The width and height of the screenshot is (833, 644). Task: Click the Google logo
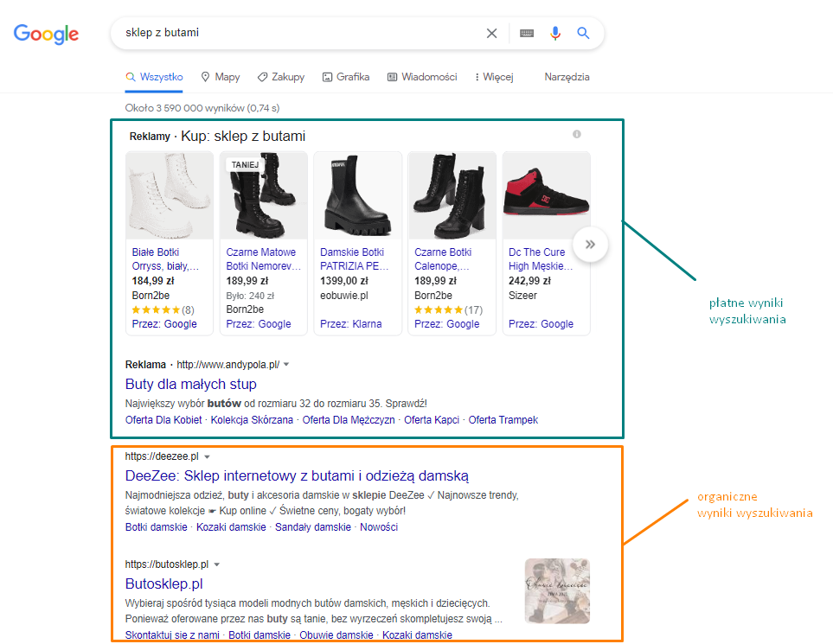46,34
